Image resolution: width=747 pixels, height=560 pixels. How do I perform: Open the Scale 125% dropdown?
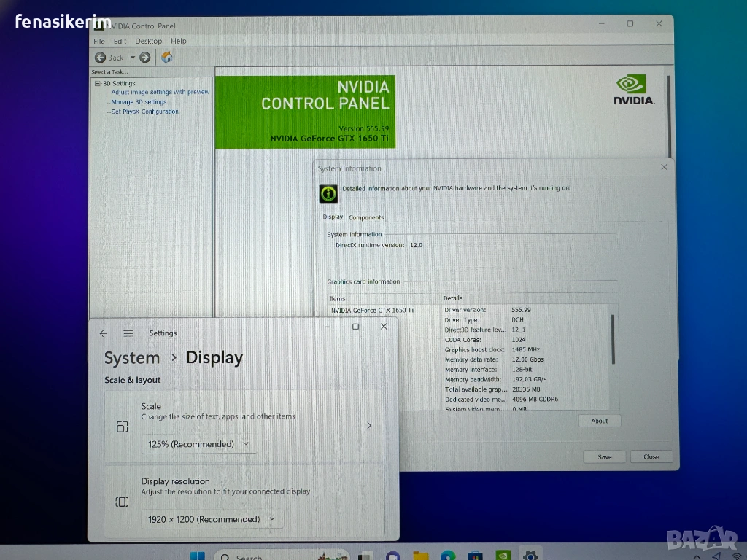199,444
